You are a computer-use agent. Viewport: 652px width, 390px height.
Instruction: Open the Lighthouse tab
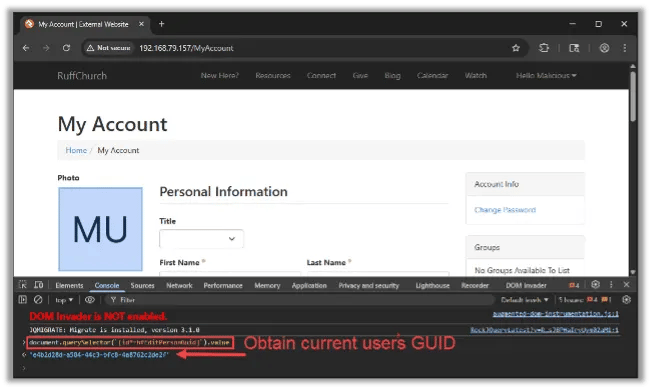(432, 286)
